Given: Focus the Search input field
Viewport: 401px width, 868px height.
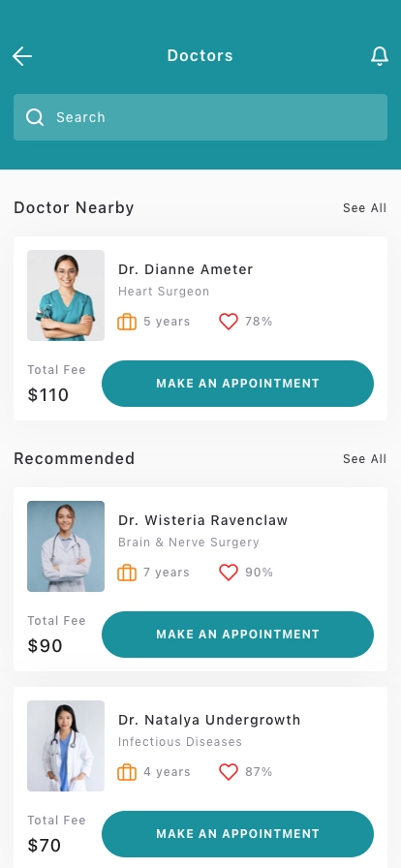Looking at the screenshot, I should [200, 117].
